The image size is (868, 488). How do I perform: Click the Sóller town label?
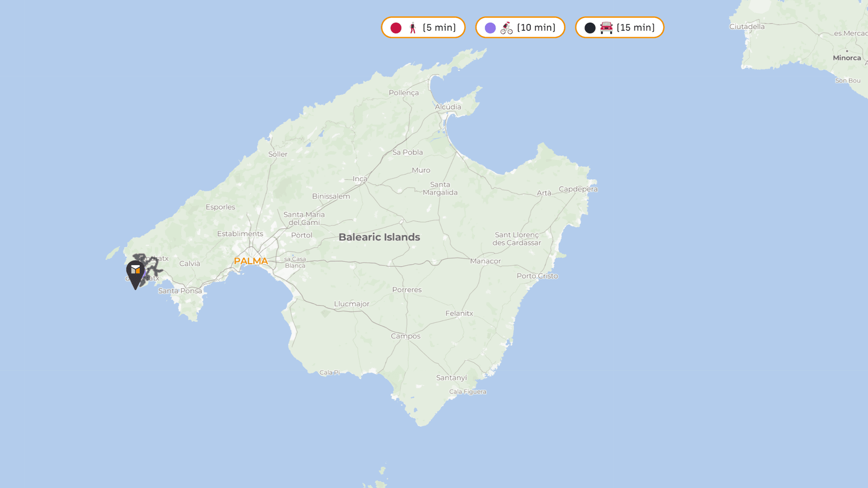tap(278, 154)
